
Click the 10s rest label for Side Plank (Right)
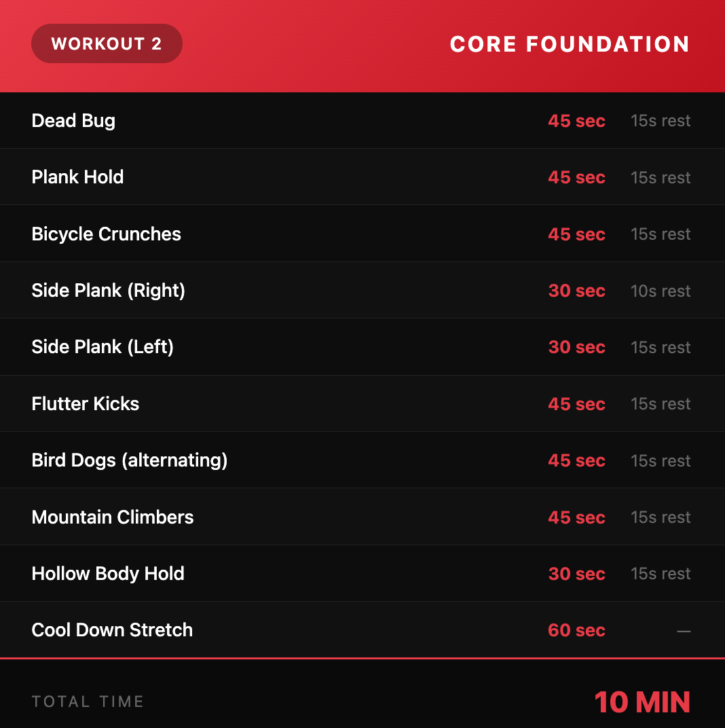[661, 291]
